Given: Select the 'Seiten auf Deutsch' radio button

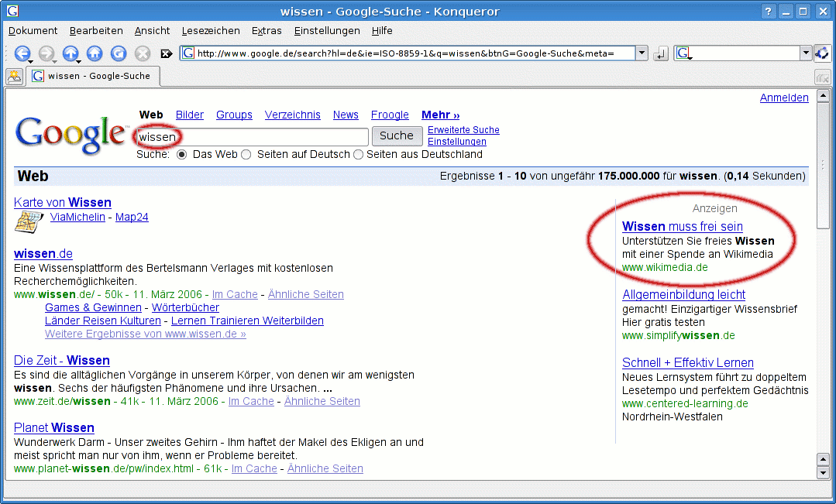Looking at the screenshot, I should (x=246, y=155).
